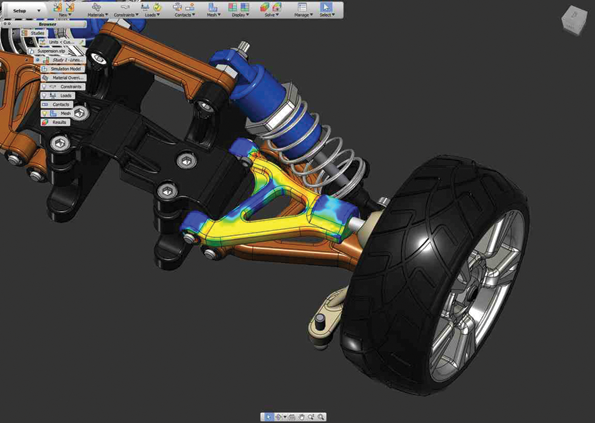Click the structural Loads icon in toolbar
The width and height of the screenshot is (595, 423).
[145, 7]
